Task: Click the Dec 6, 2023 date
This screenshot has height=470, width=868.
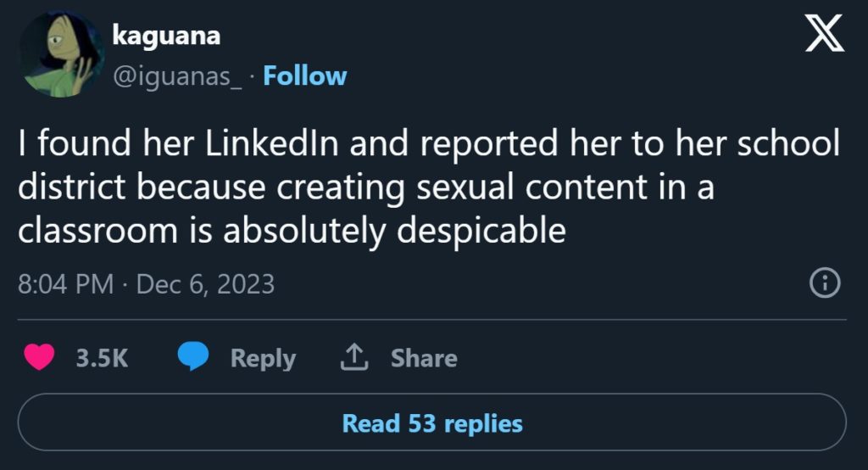Action: [x=204, y=283]
